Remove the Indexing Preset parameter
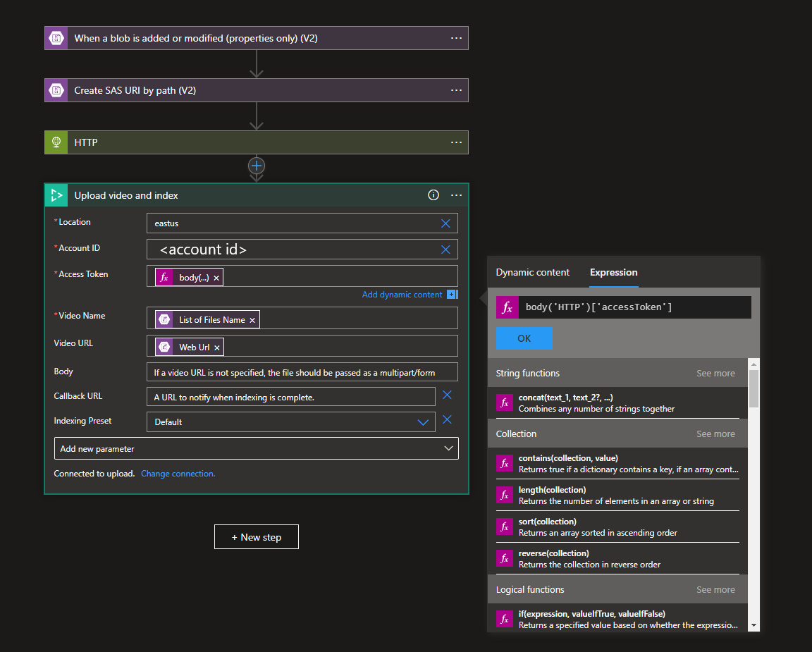The image size is (812, 652). tap(447, 419)
